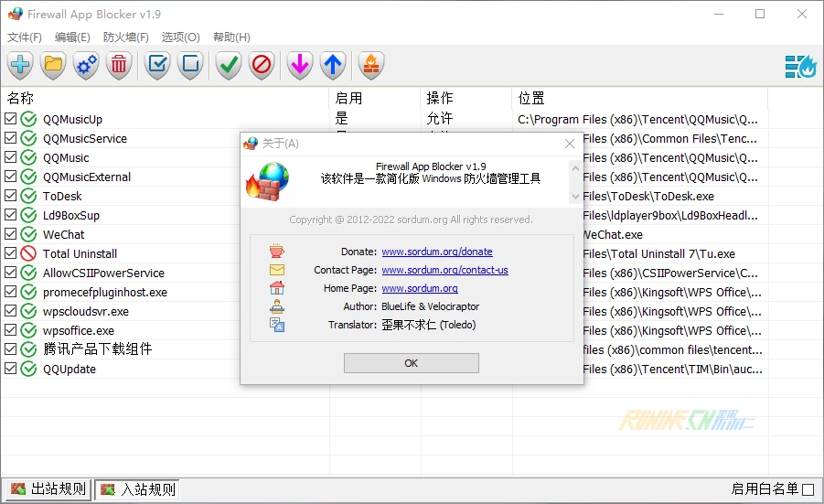Enable the 启用白名单 whitelist checkbox
Viewport: 824px width, 504px height.
[808, 490]
